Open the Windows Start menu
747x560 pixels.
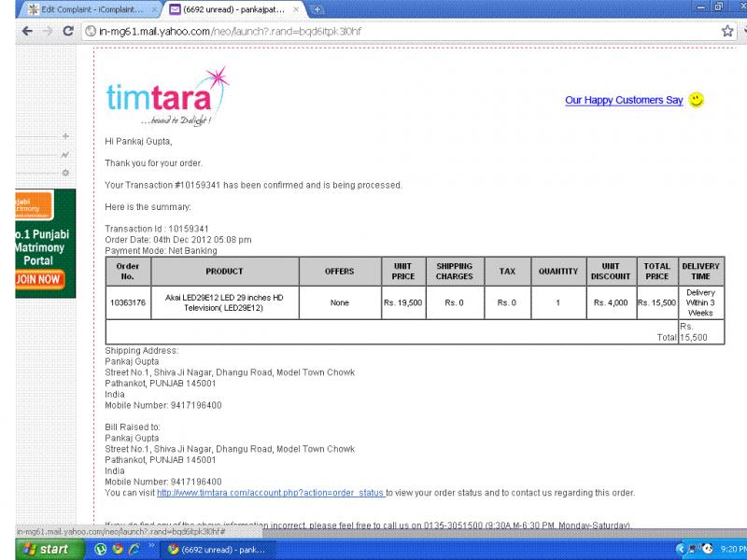point(50,549)
